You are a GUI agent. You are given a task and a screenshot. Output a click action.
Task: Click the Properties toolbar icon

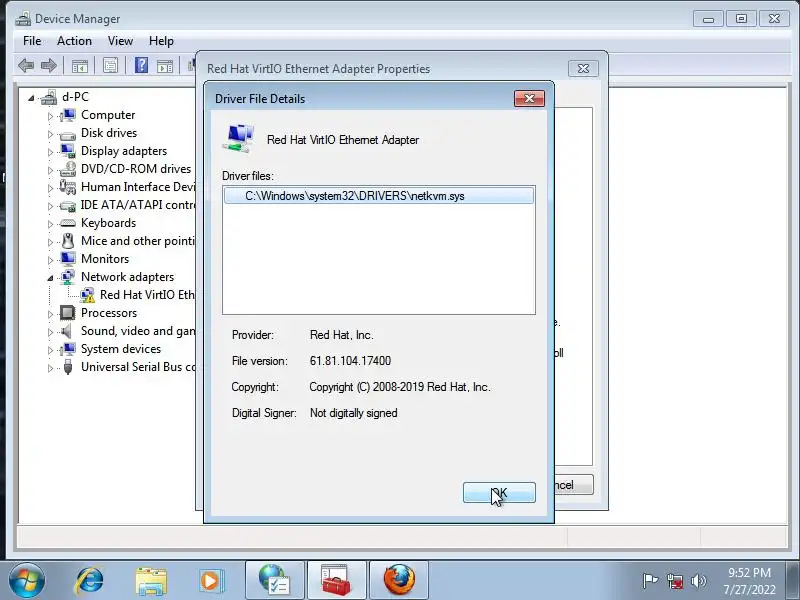pos(110,65)
